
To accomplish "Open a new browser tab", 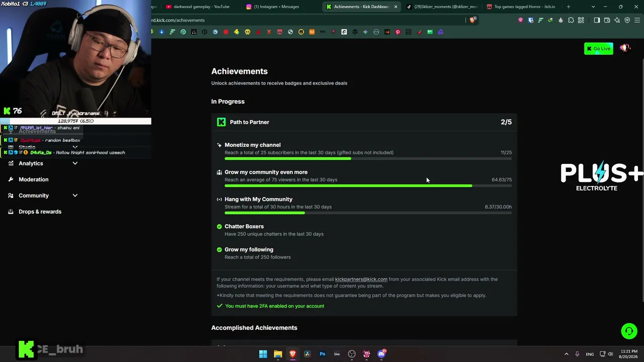I will [569, 7].
